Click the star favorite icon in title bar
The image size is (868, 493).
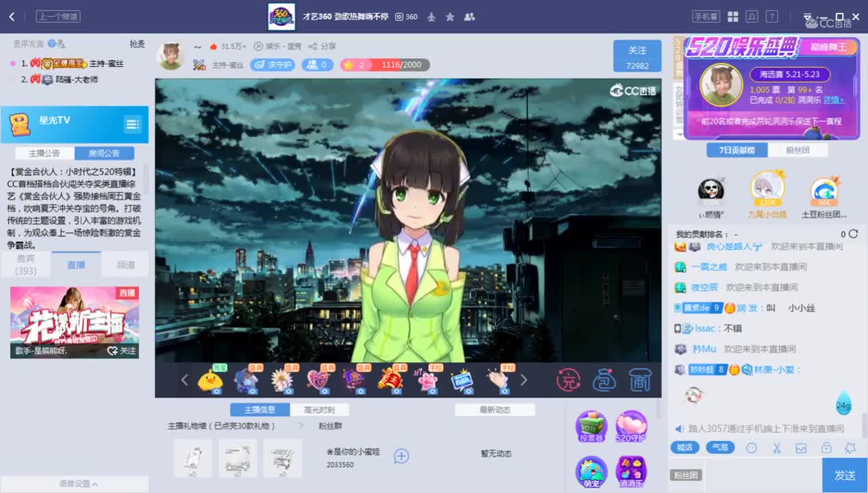click(x=450, y=16)
